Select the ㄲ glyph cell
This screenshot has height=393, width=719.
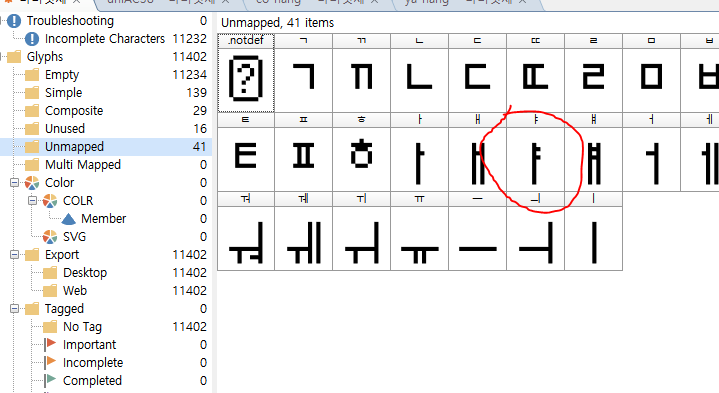(362, 73)
